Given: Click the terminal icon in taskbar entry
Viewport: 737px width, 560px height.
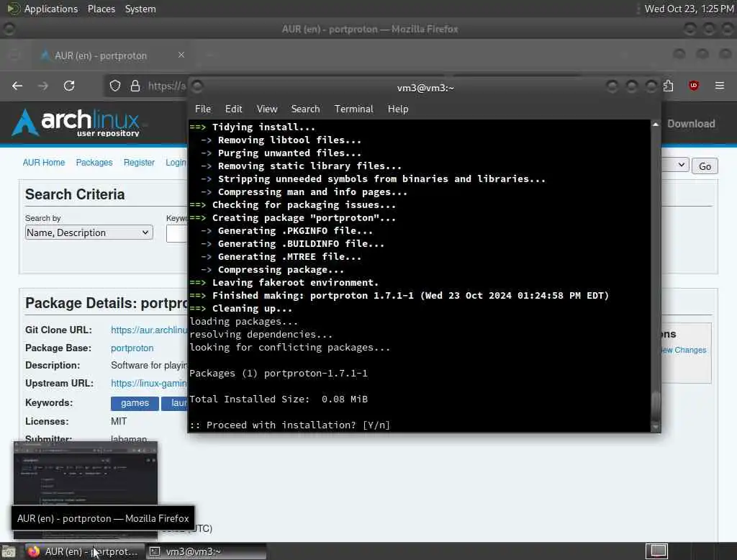Looking at the screenshot, I should click(155, 551).
